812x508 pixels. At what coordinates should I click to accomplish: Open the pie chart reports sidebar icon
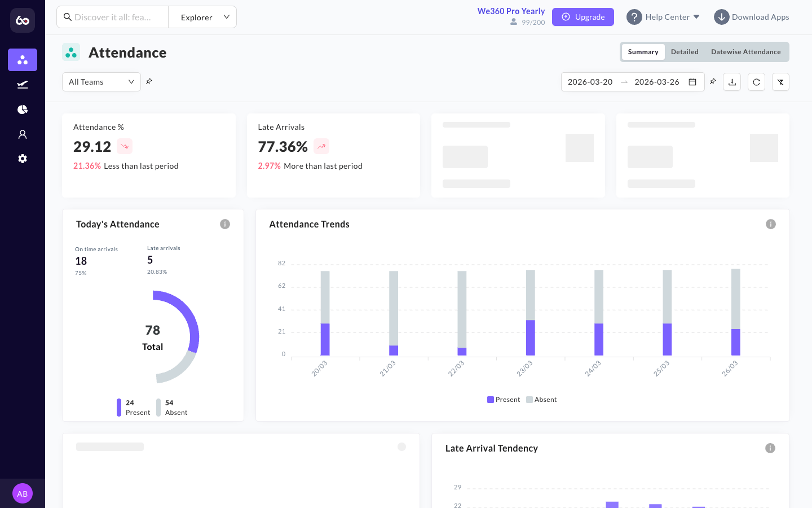tap(23, 110)
